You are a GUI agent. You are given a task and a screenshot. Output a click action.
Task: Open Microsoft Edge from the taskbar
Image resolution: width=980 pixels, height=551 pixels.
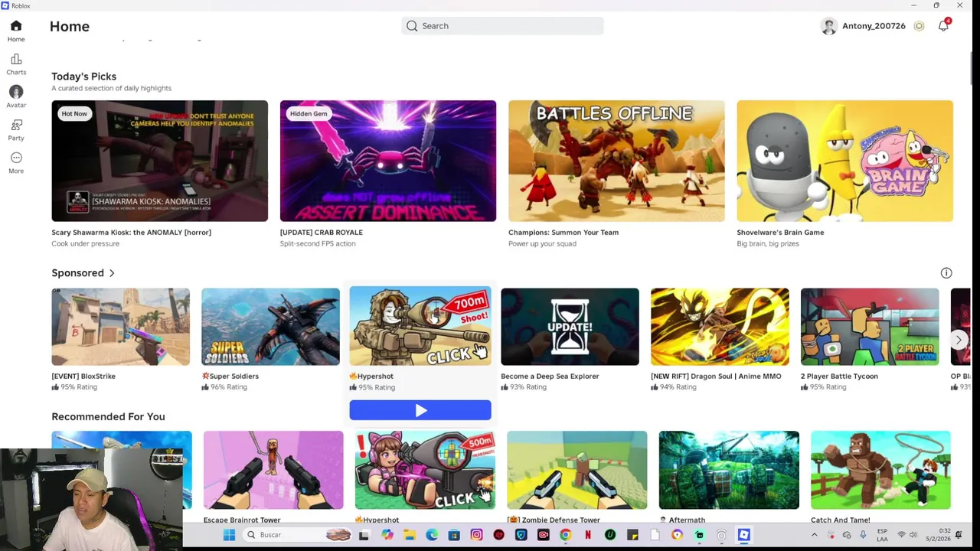(432, 535)
